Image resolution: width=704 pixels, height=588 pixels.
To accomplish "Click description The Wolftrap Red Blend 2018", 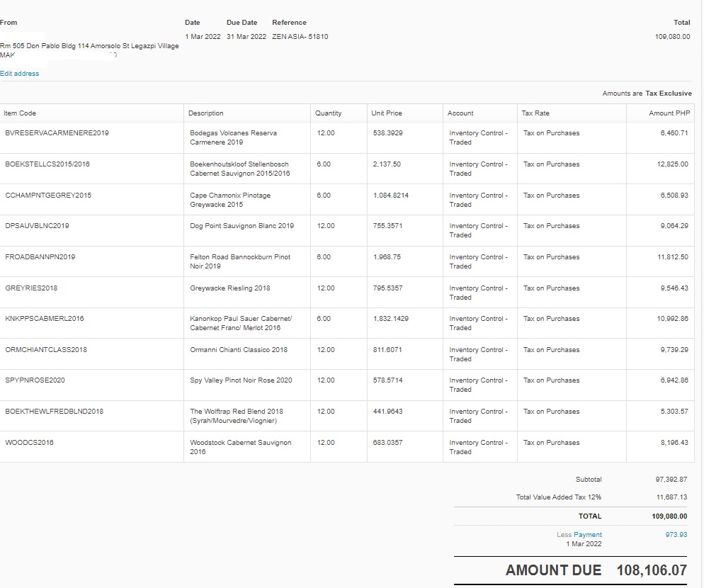I will 237,416.
